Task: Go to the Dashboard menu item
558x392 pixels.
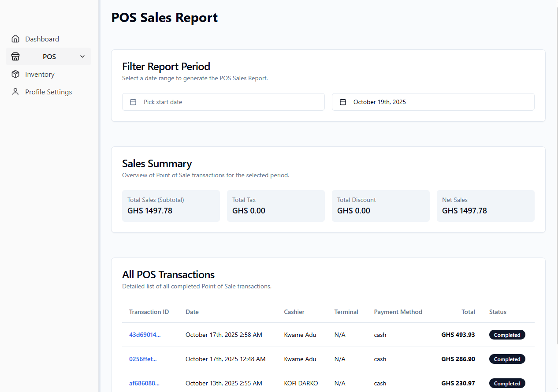Action: pos(42,39)
